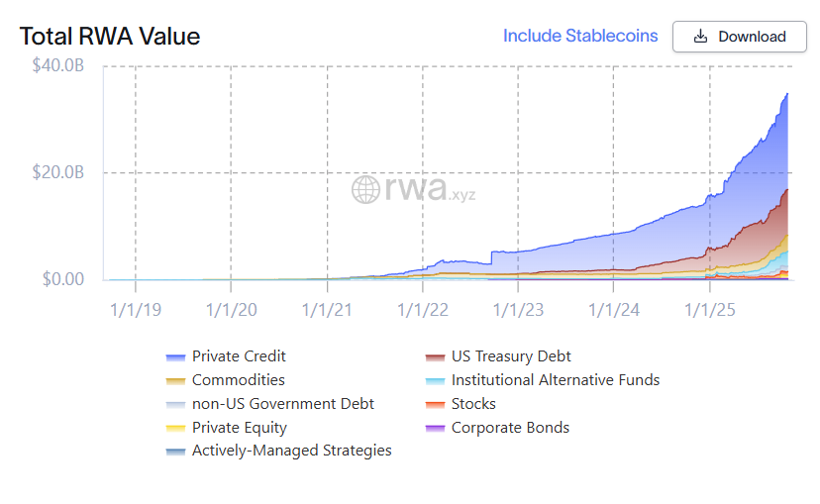The width and height of the screenshot is (820, 504).
Task: Click the 1/1/25 x-axis date label
Action: click(710, 310)
